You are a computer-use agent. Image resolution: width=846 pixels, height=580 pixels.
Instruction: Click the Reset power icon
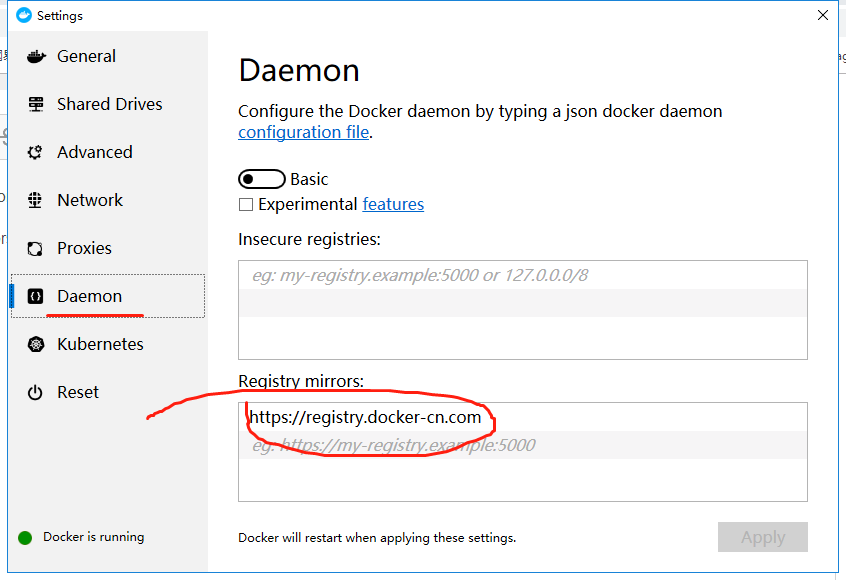(35, 392)
